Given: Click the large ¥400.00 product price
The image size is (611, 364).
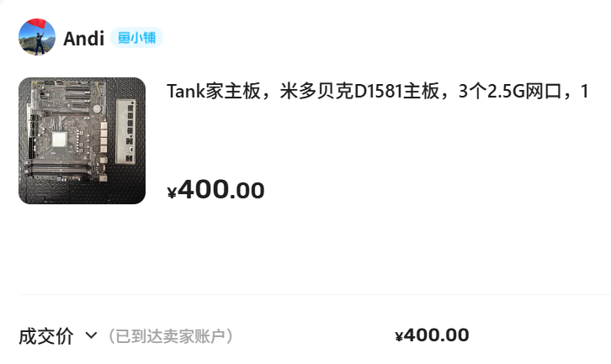Looking at the screenshot, I should coord(216,190).
